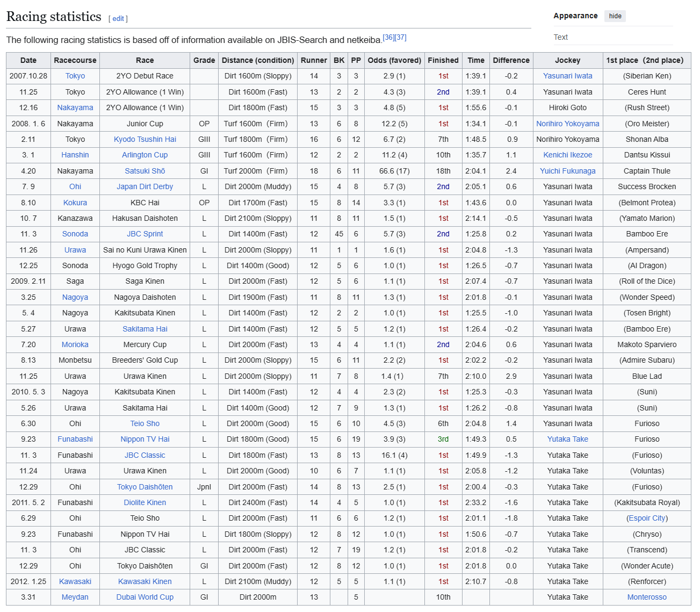Open Funabashi link in 2010 Nippon TV Hai row
The height and width of the screenshot is (612, 700).
coord(75,440)
